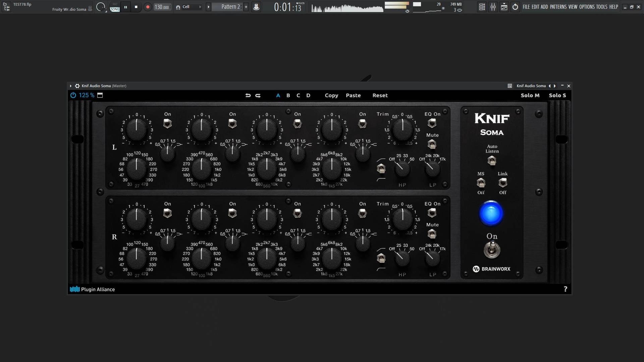The image size is (644, 362).
Task: Click the Plugin Alliance logo
Action: coord(92,289)
